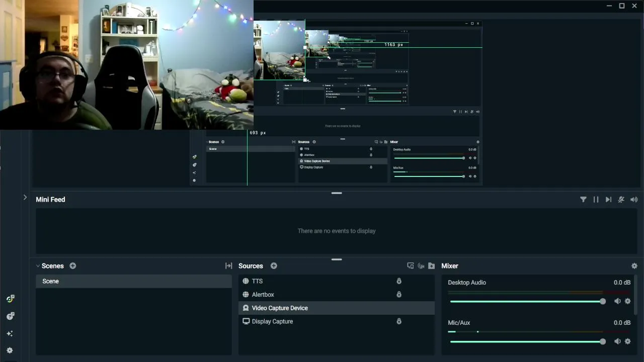The width and height of the screenshot is (644, 362).
Task: Click the divider handle above Mini Feed
Action: (x=337, y=193)
